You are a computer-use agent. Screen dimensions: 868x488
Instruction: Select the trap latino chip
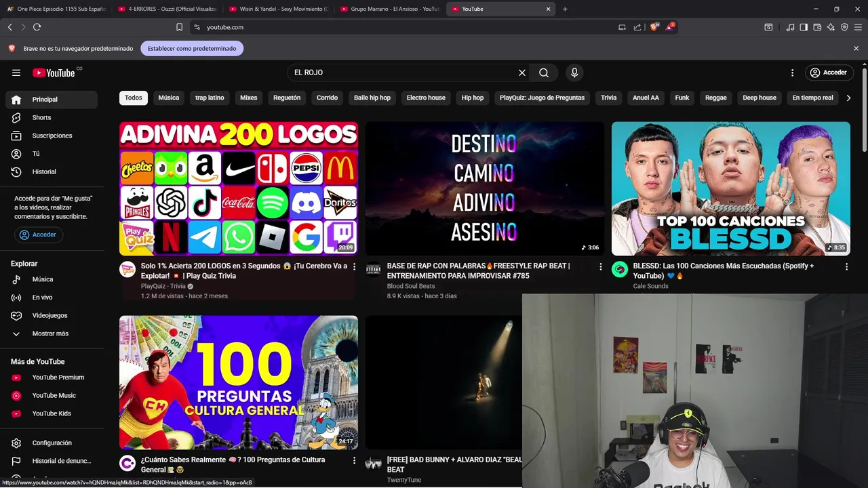210,98
